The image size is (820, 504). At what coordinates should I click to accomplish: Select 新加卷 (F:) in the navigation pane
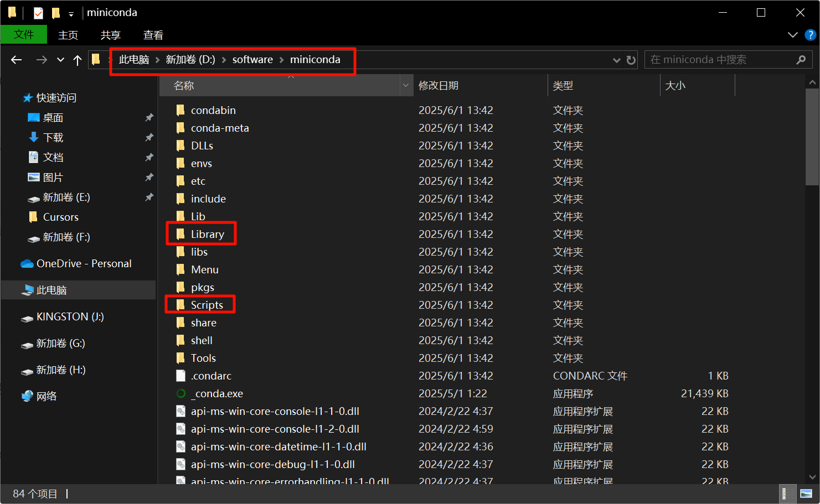pyautogui.click(x=66, y=237)
